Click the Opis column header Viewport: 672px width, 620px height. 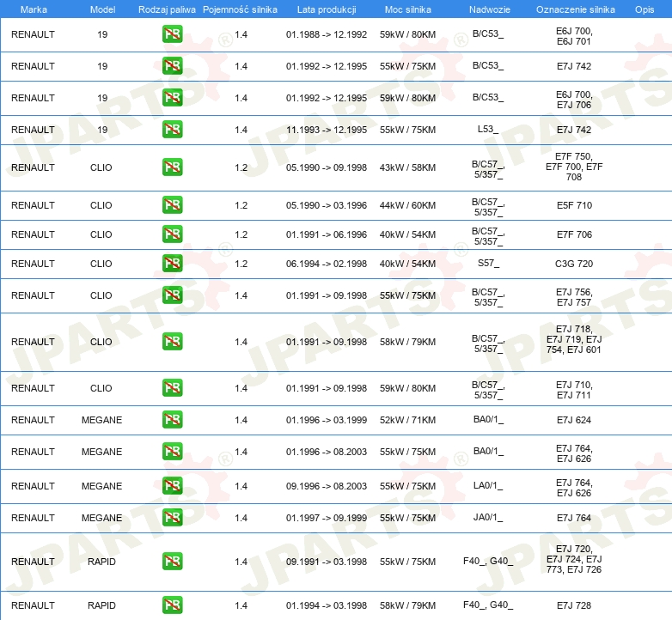pyautogui.click(x=645, y=9)
